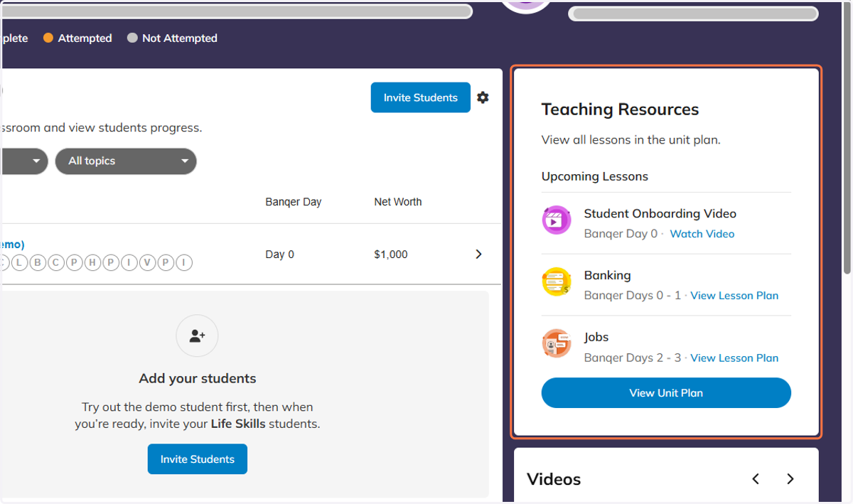
Task: Click the vertical page scrollbar
Action: click(847, 139)
